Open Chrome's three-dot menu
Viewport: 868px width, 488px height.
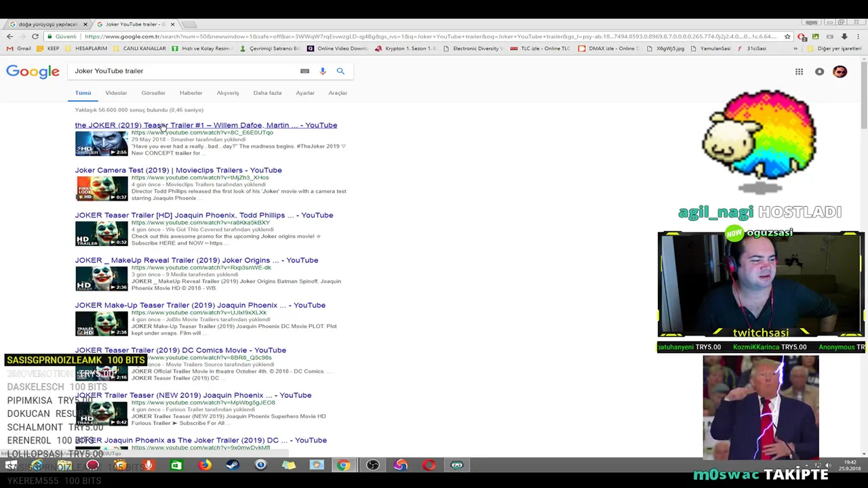pyautogui.click(x=859, y=36)
